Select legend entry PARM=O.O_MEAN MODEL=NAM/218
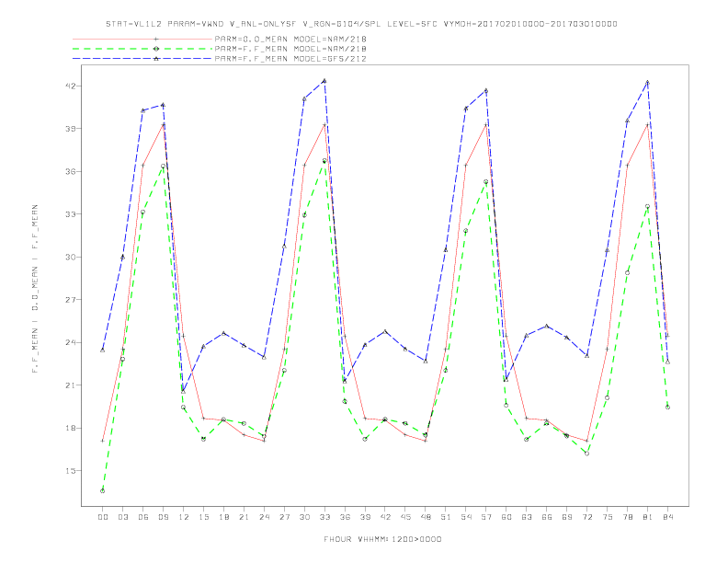The image size is (728, 563). (x=290, y=39)
